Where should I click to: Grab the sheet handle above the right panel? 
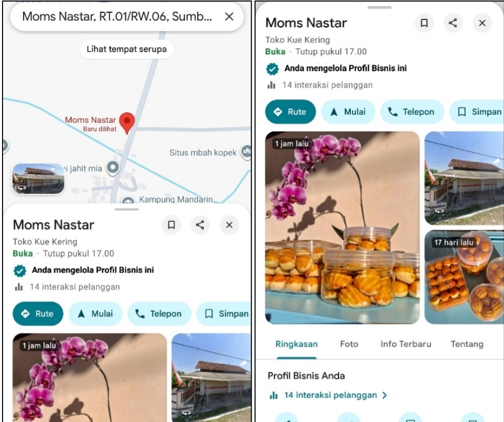[x=380, y=7]
